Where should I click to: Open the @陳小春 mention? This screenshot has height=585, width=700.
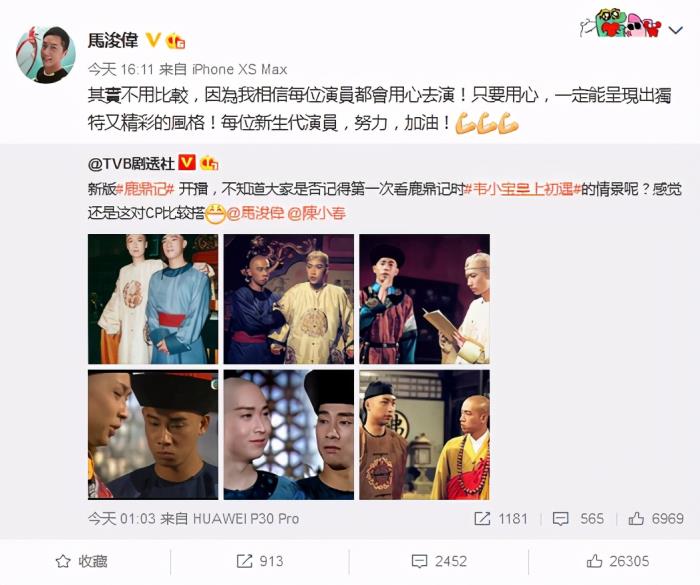pos(317,213)
